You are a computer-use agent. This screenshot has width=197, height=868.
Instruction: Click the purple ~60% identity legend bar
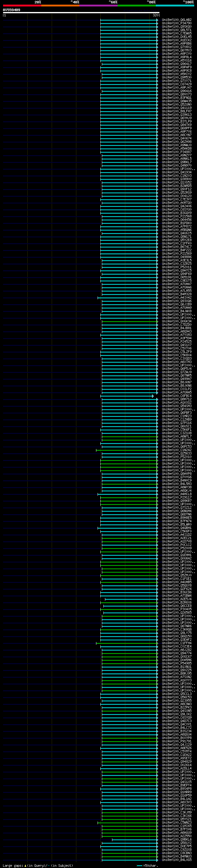(98, 6)
